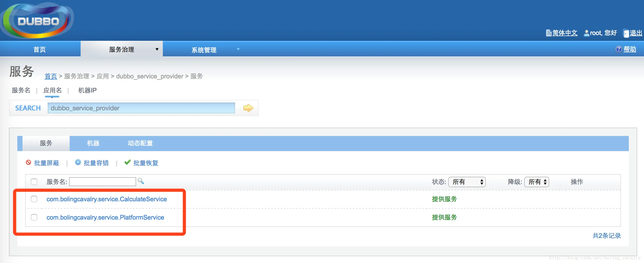Click the SEARCH label
The image size is (644, 263).
pos(28,108)
